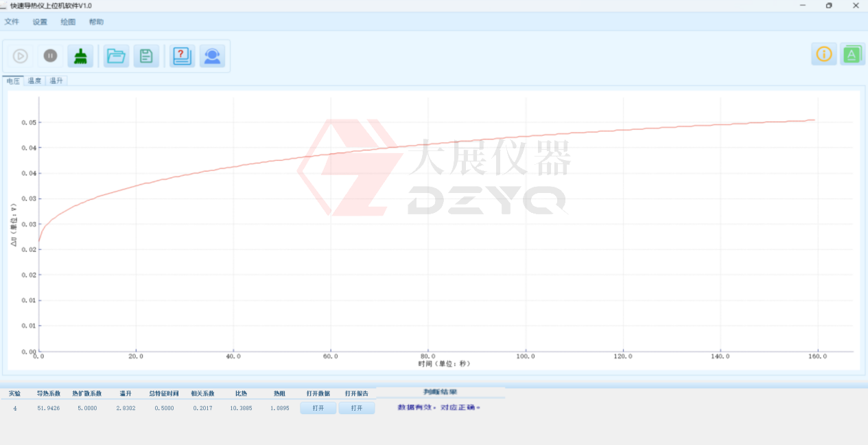Click the green broom clear icon

[81, 56]
